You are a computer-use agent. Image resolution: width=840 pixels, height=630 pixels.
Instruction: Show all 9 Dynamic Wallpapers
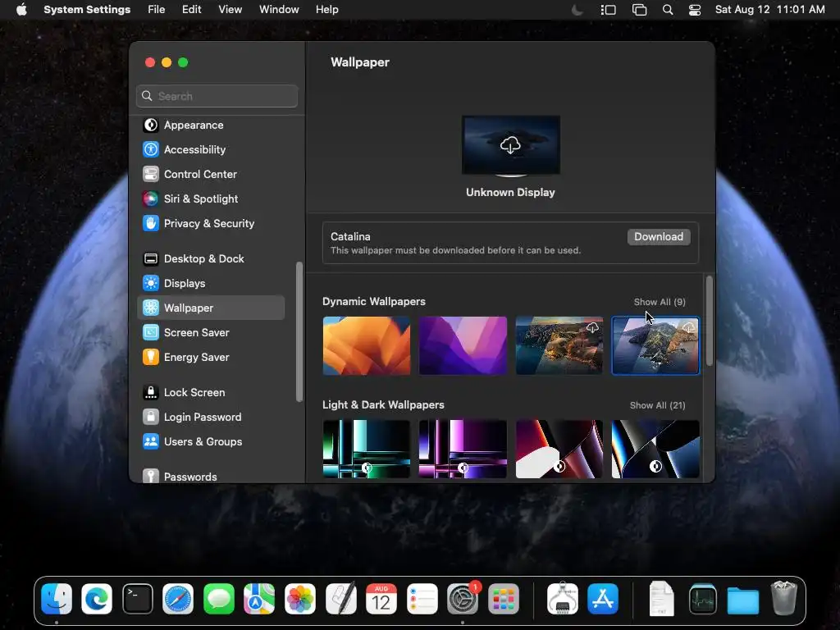660,302
